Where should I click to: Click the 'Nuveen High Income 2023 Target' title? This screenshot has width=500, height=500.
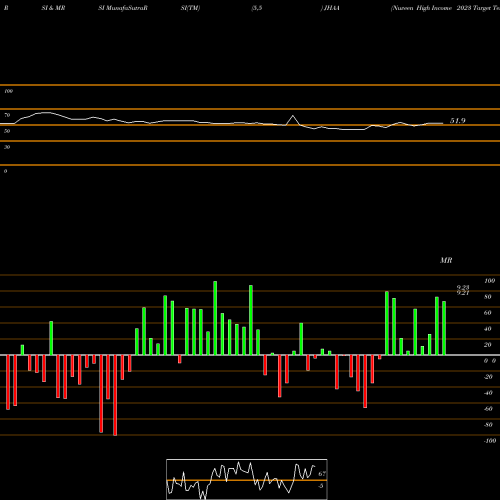point(445,8)
